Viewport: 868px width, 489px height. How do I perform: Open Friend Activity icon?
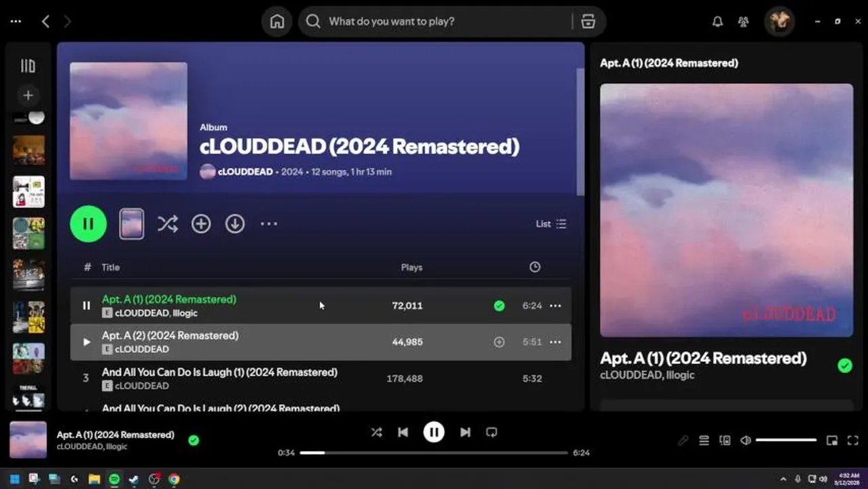(x=743, y=22)
